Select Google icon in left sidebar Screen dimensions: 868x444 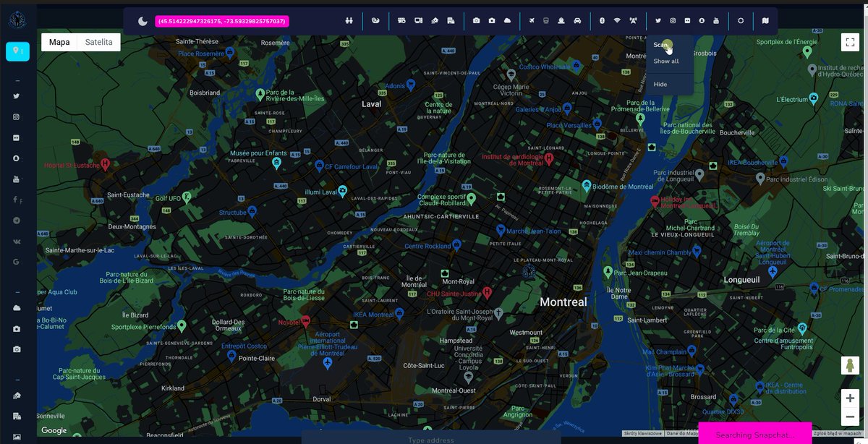16,262
